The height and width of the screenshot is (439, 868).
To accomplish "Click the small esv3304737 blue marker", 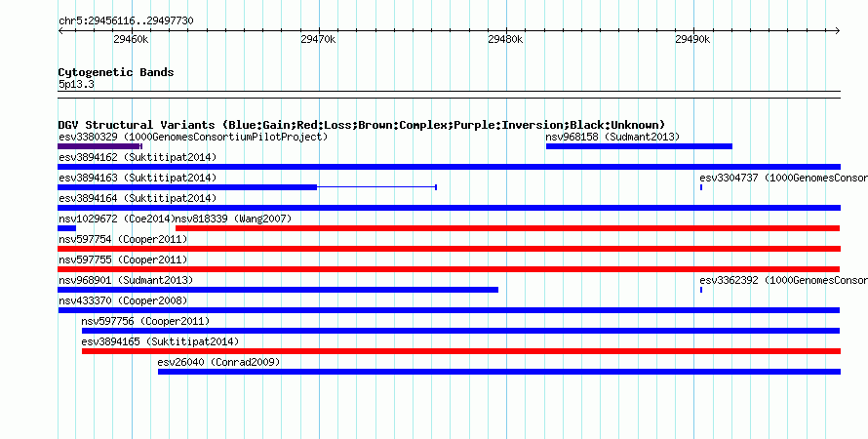I will click(x=701, y=187).
